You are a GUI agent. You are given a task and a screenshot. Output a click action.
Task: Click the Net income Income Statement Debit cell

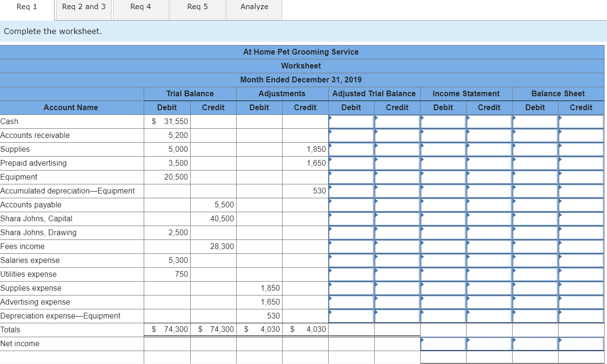click(x=443, y=343)
